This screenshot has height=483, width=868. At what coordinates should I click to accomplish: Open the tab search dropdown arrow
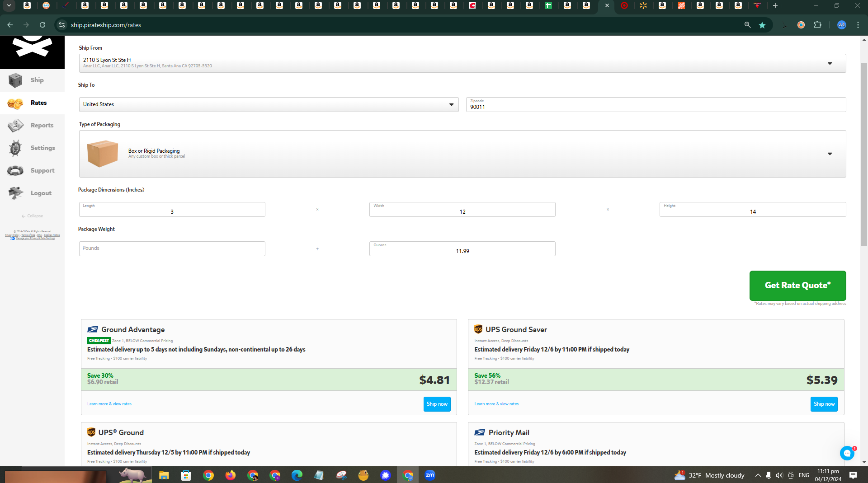[x=9, y=6]
